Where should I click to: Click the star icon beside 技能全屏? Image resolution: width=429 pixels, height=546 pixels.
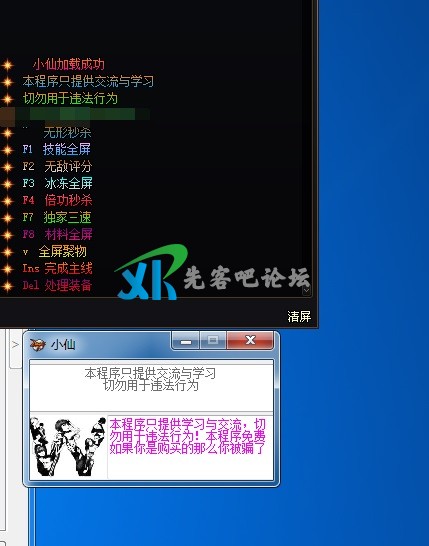tap(7, 150)
